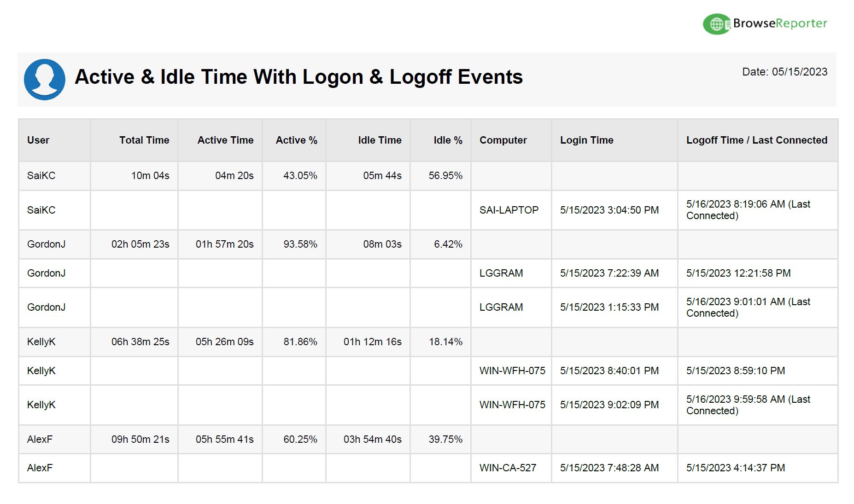Select SaiKC's 56.95% idle percentage

coord(445,175)
